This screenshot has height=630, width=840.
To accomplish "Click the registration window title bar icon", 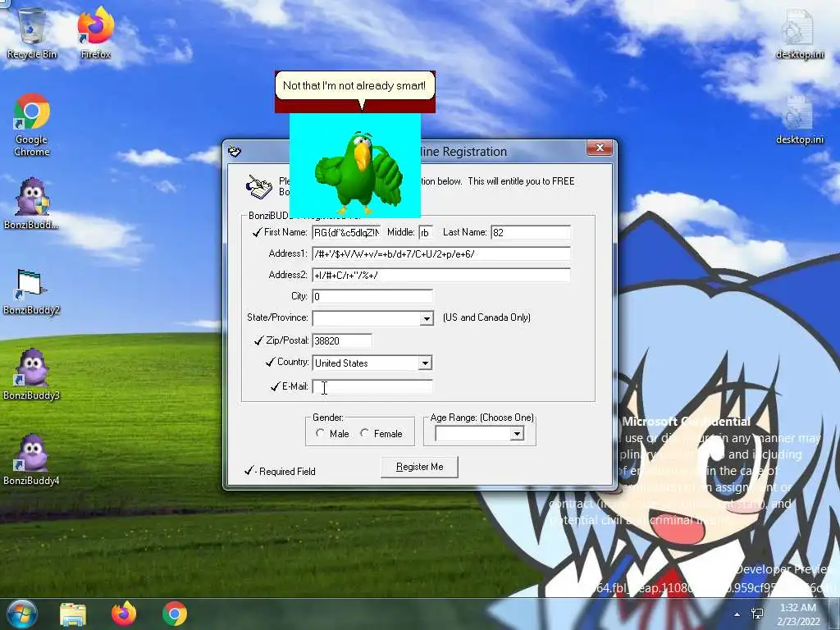I will point(235,151).
